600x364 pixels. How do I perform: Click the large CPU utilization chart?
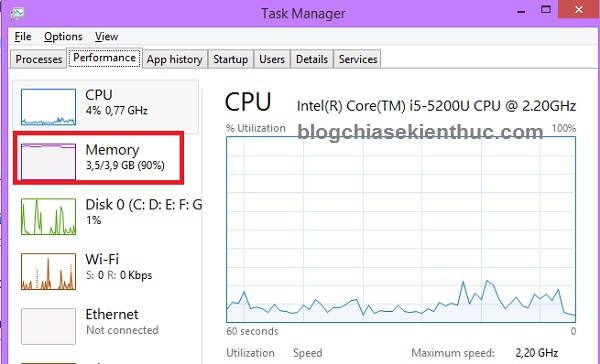pos(401,229)
